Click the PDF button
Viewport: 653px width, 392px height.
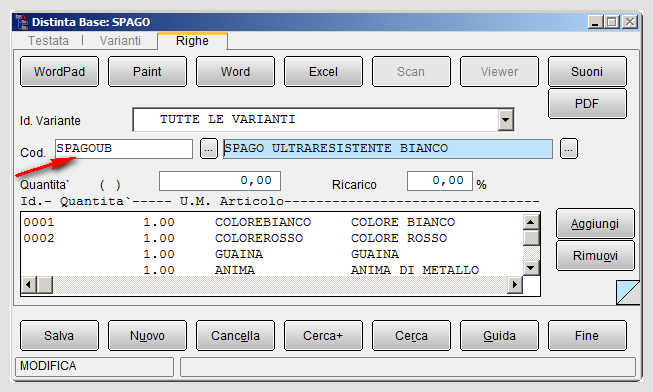(x=587, y=104)
